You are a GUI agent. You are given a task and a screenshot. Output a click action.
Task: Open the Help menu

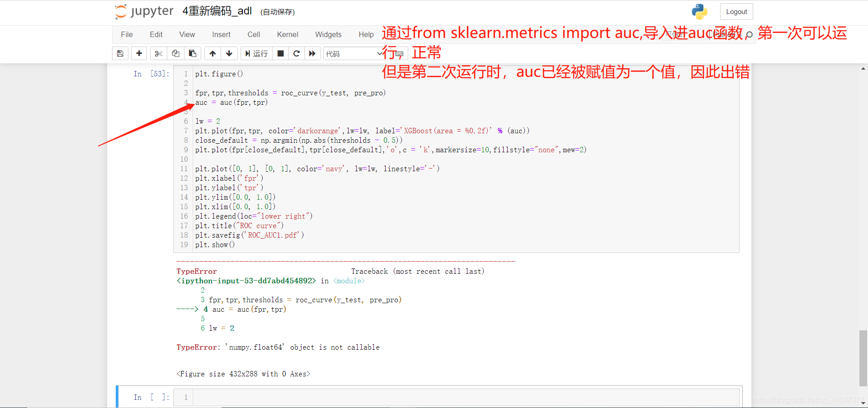[366, 34]
